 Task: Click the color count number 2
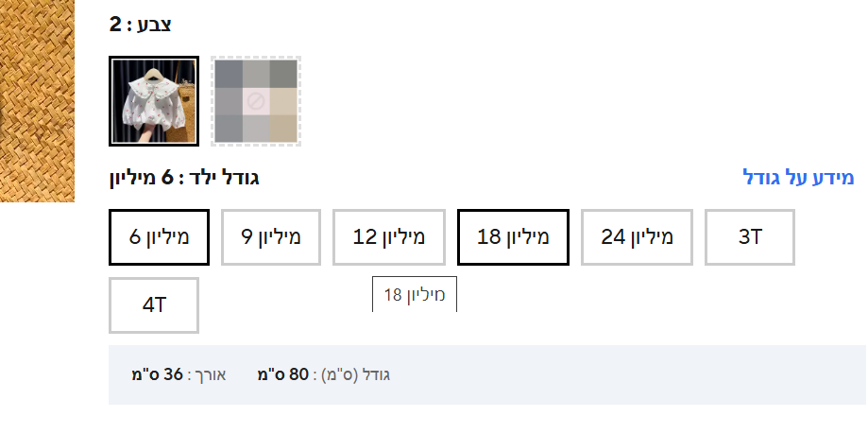pos(115,25)
